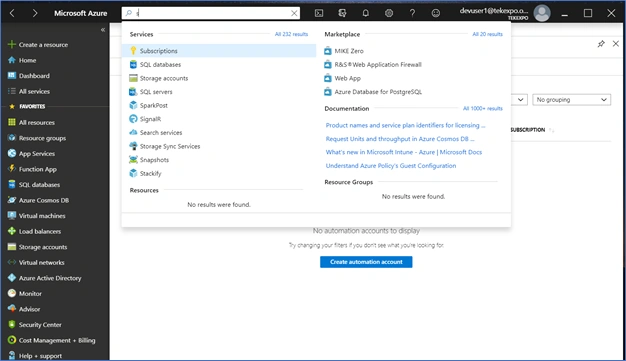Go back with the left arrow
This screenshot has width=626, height=361.
pos(12,13)
